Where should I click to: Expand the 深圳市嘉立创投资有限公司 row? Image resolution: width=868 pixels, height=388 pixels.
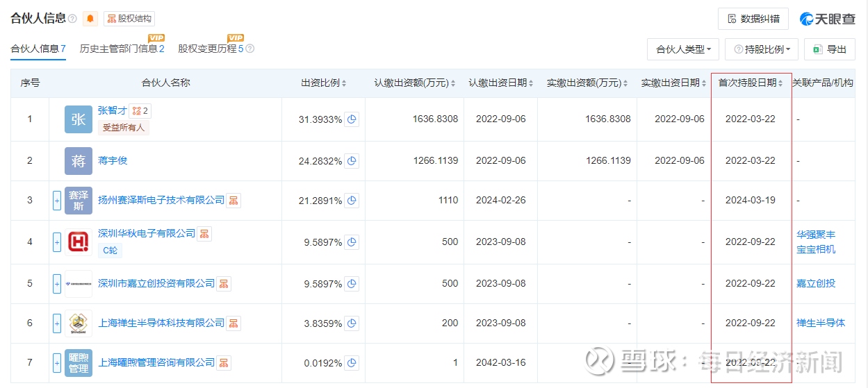57,284
